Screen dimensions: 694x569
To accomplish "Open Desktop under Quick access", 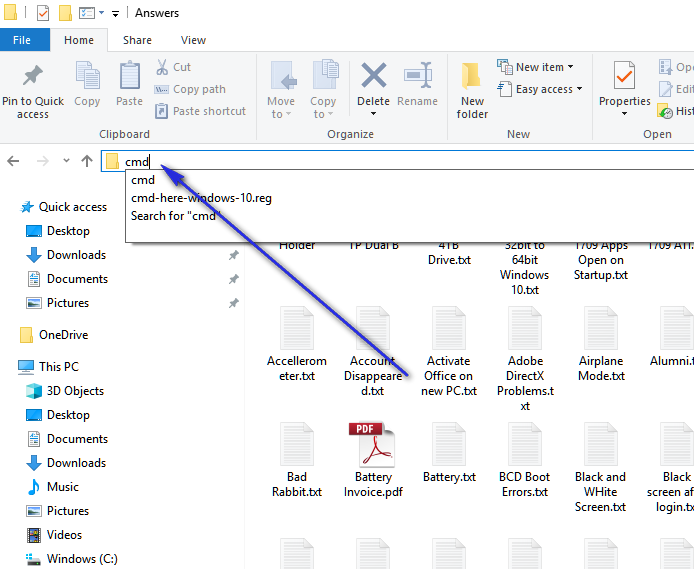I will (58, 231).
